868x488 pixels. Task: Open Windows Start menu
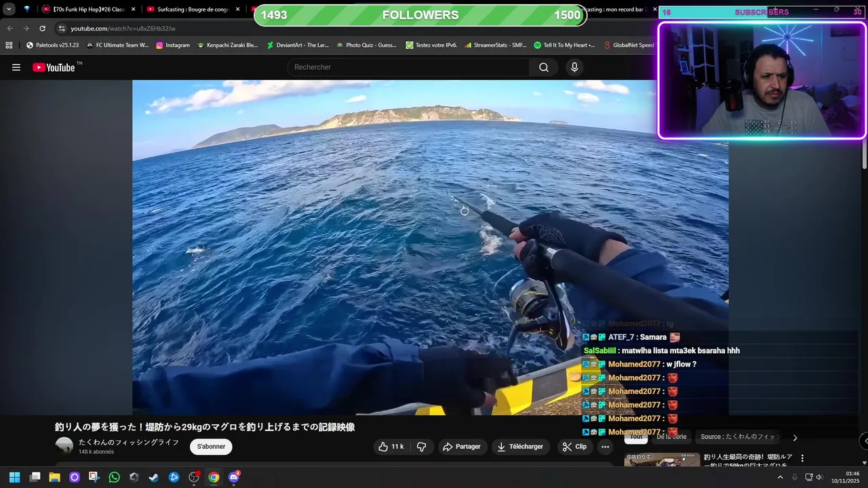14,477
